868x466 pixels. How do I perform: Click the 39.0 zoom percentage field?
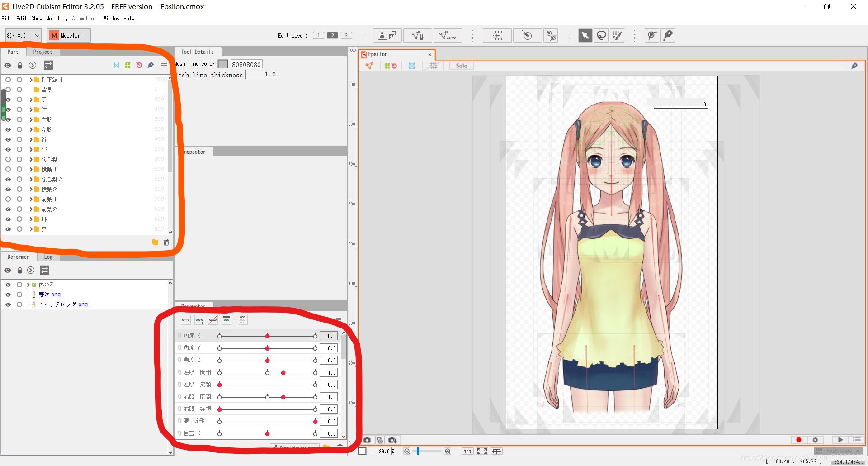tap(382, 451)
